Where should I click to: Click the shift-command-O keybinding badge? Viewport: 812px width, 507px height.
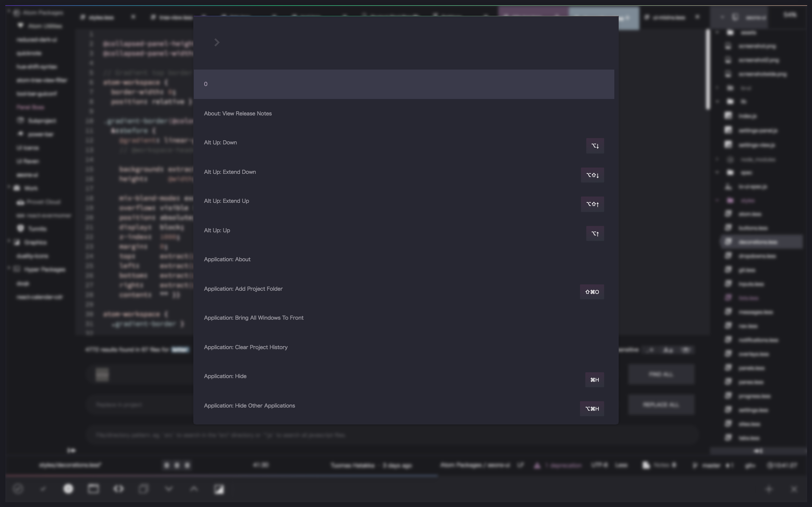(x=592, y=292)
